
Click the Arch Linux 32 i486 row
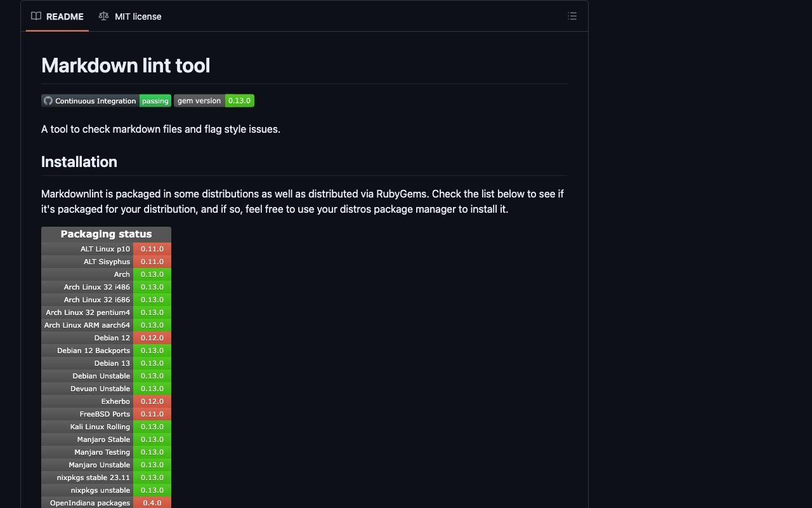[x=106, y=287]
